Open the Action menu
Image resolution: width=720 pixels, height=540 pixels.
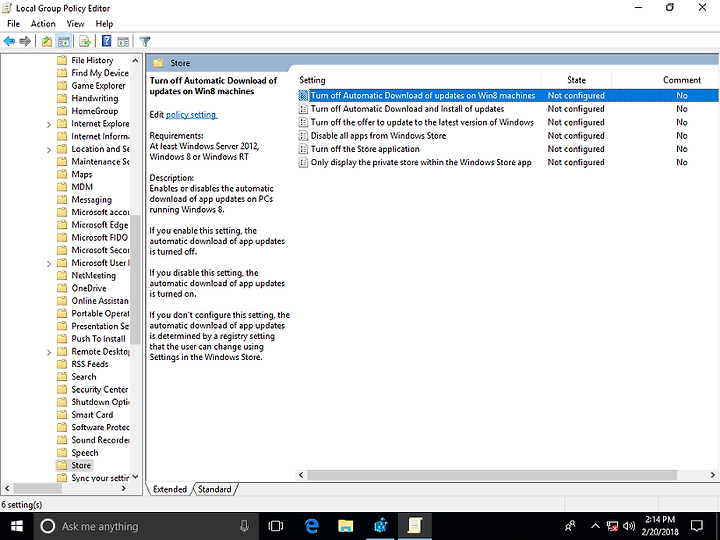(43, 23)
